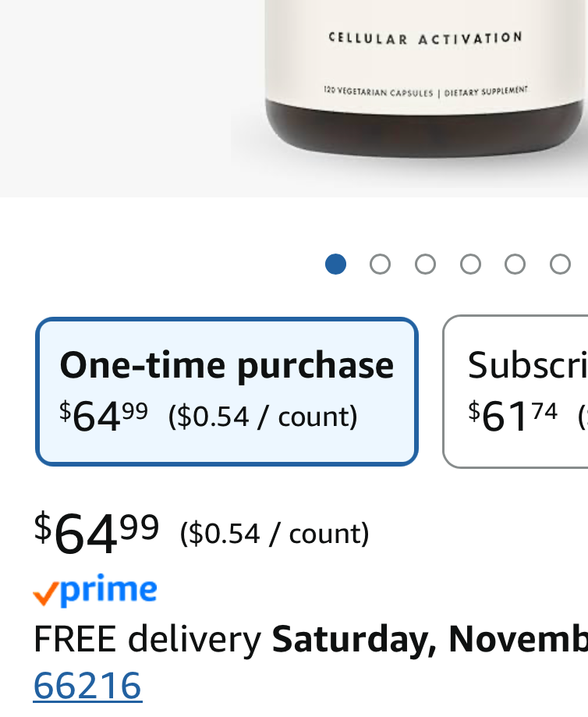The image size is (588, 717).
Task: Jump to the third carousel image dot
Action: click(x=425, y=264)
